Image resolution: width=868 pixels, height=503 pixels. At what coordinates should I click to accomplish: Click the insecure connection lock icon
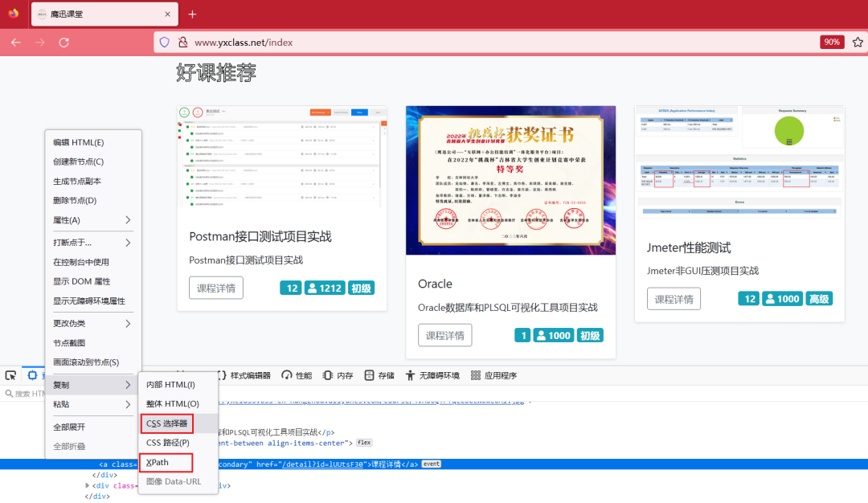(182, 42)
